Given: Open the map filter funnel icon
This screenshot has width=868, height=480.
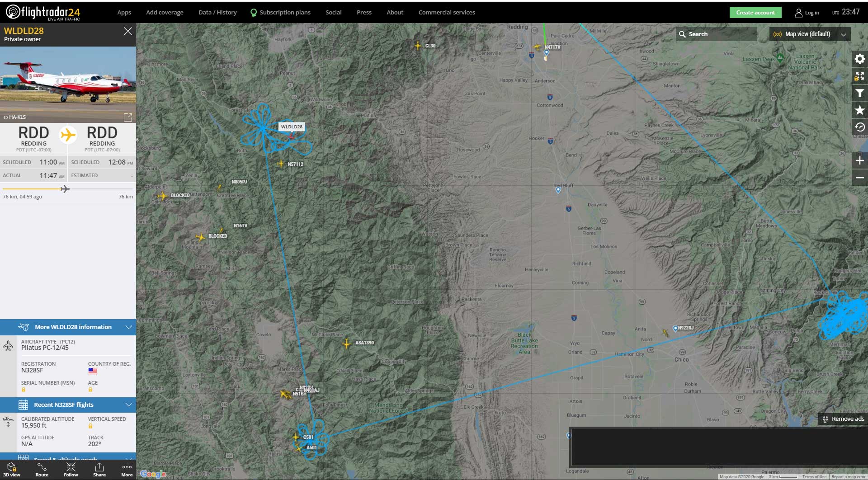Looking at the screenshot, I should pyautogui.click(x=859, y=93).
